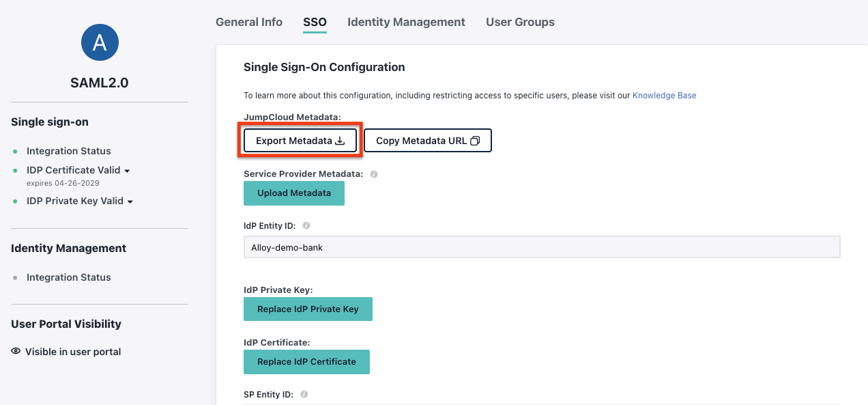Screen dimensions: 868x405
Task: Click the Upload Metadata button
Action: 294,193
